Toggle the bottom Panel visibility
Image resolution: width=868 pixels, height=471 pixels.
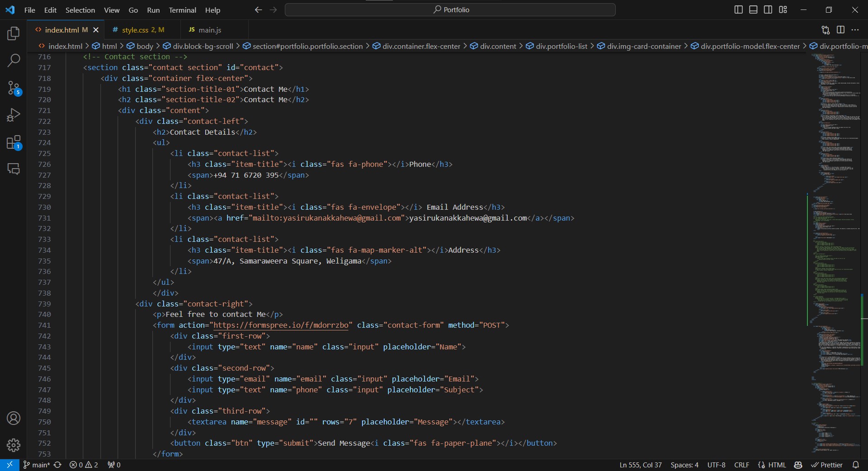[753, 10]
